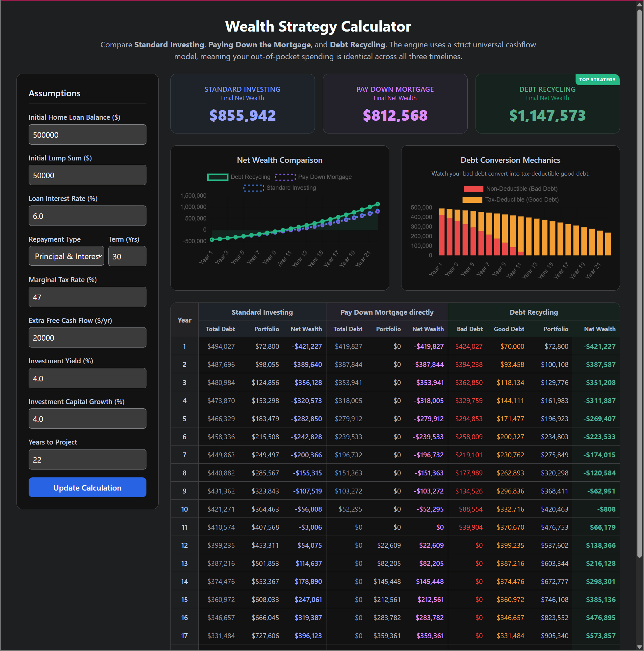Viewport: 644px width, 651px height.
Task: Select the Investment Capital Growth field
Action: coord(87,419)
